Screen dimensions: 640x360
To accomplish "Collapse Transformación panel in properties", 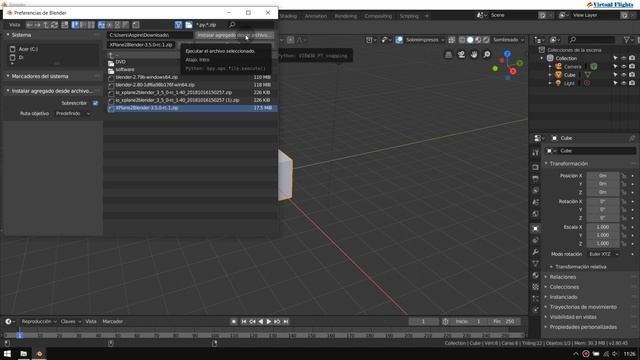I will point(568,164).
